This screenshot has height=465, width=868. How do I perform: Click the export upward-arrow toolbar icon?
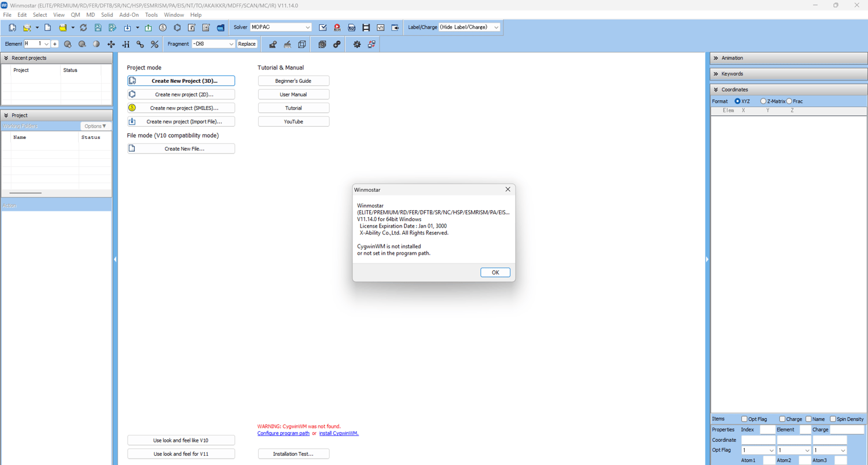(x=148, y=28)
